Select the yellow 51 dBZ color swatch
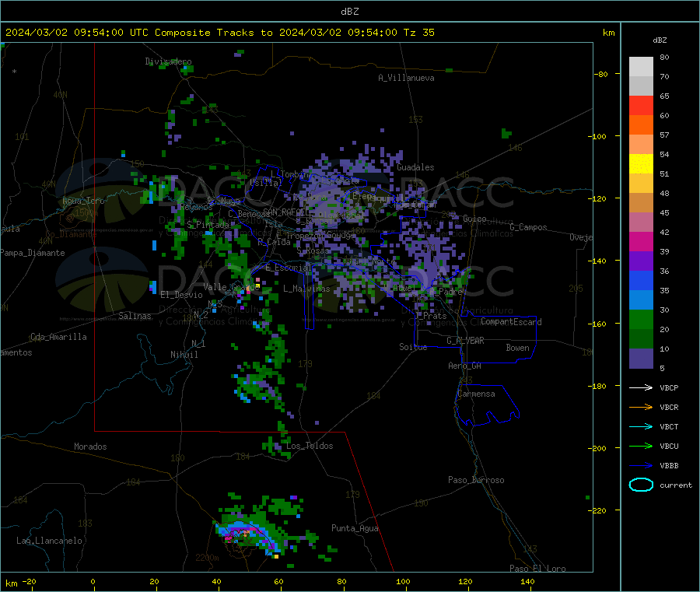The width and height of the screenshot is (700, 592). click(641, 164)
